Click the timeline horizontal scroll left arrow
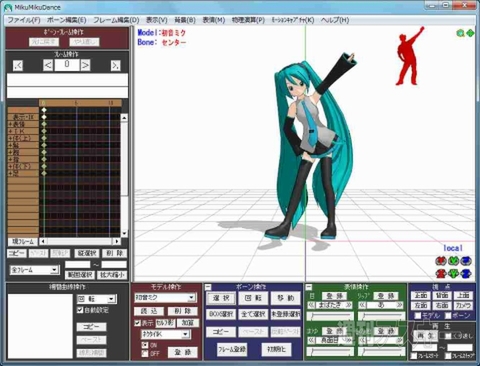Screen dimensions: 480x366 tap(43, 241)
